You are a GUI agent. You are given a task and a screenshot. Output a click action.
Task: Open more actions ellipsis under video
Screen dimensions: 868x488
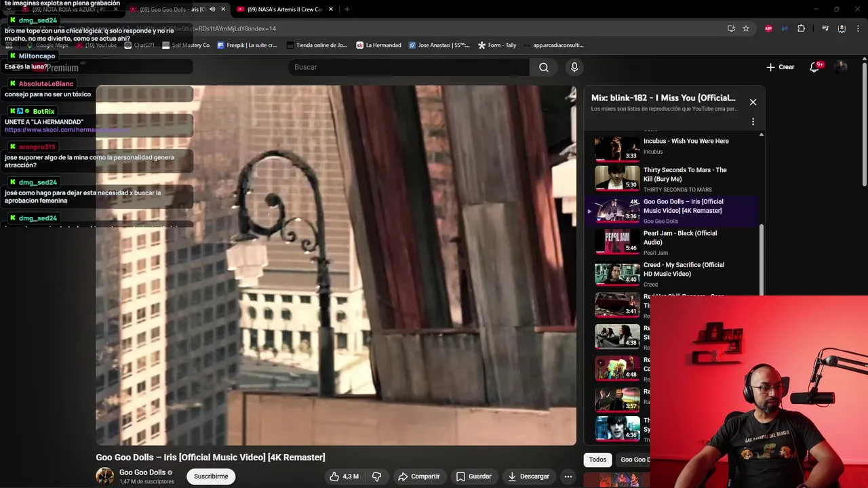pos(568,476)
